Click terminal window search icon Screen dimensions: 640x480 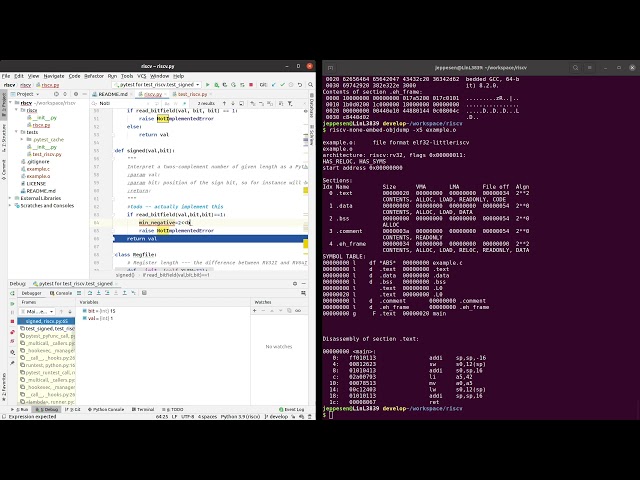(576, 68)
